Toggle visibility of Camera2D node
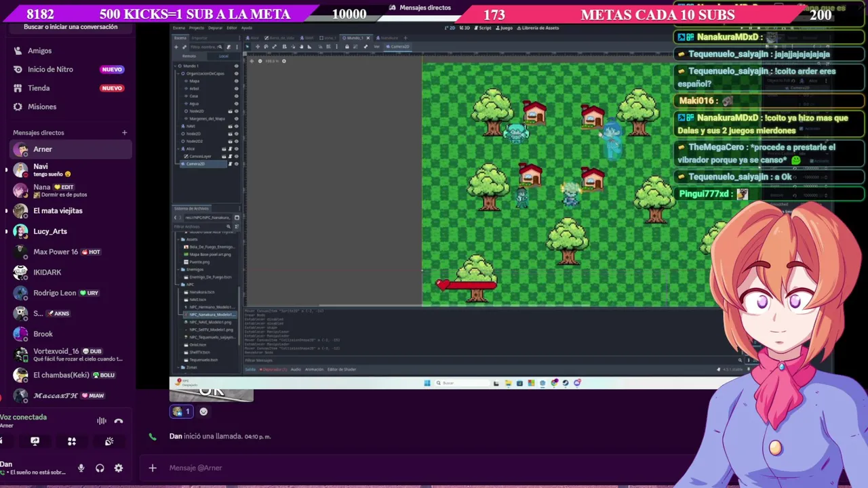This screenshot has height=488, width=868. [237, 164]
